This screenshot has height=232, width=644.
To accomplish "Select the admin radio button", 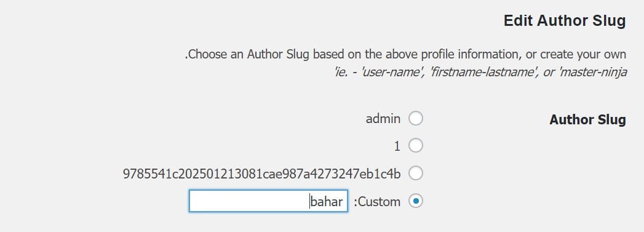I will [416, 119].
